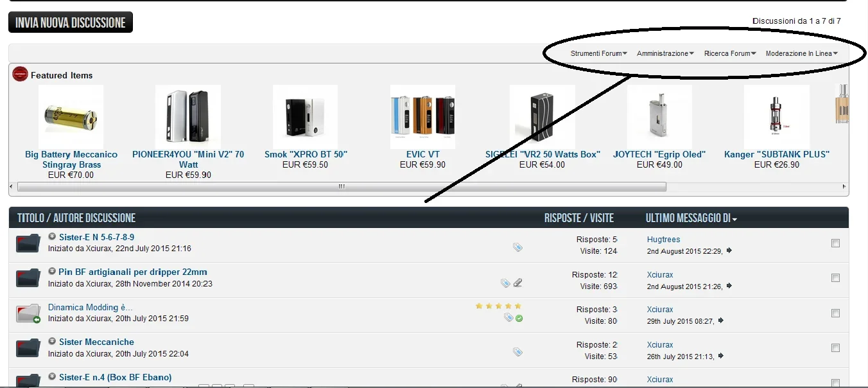
Task: Open JOYTECH Egrip Oled product link
Action: 659,154
